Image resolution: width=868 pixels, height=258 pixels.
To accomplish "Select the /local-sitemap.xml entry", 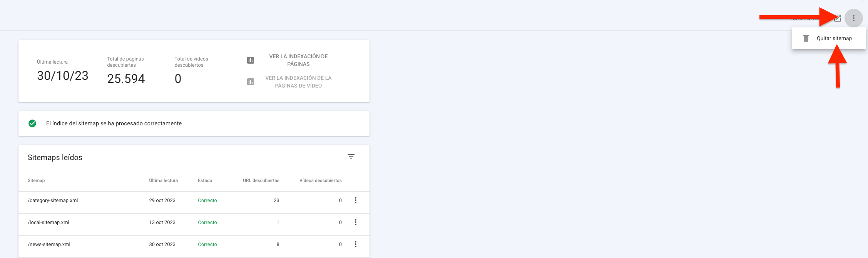I will point(49,223).
